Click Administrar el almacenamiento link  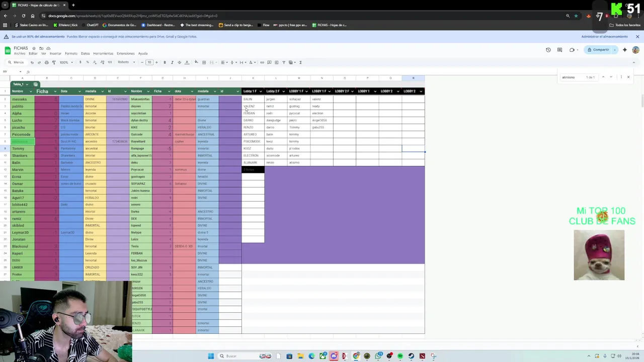(604, 37)
